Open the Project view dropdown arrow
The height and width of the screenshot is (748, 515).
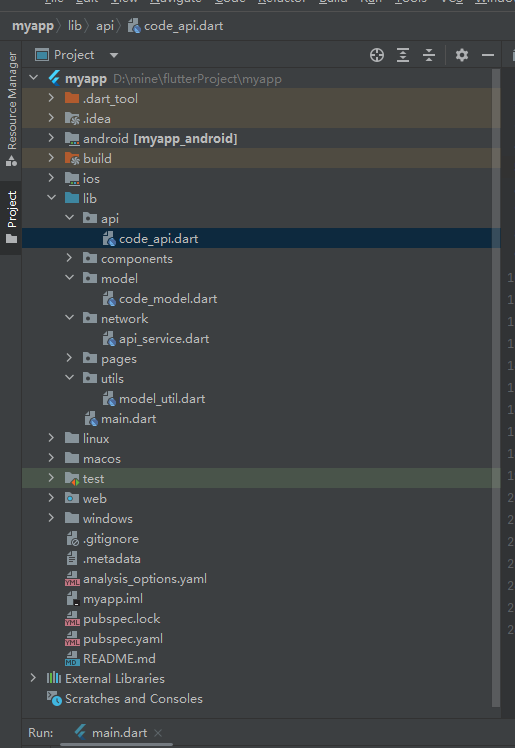(113, 55)
